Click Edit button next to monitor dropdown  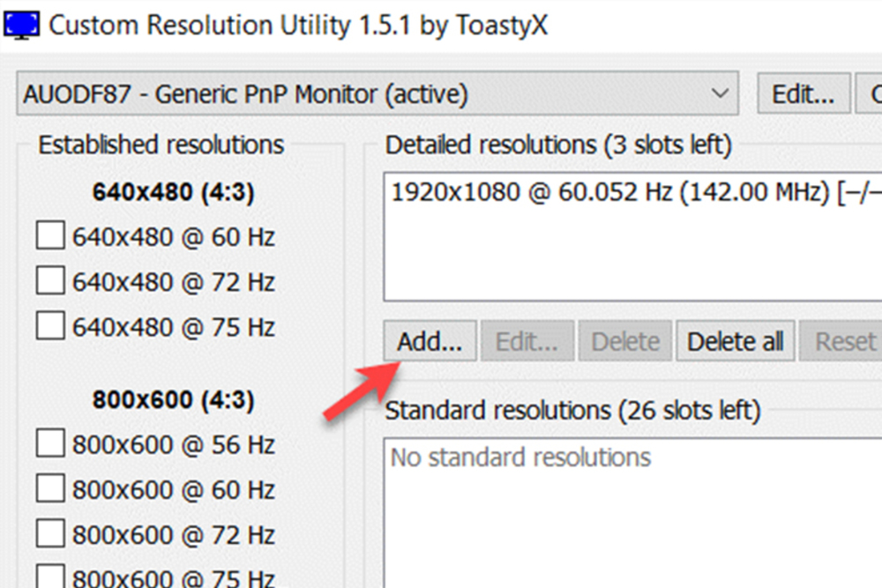[803, 93]
